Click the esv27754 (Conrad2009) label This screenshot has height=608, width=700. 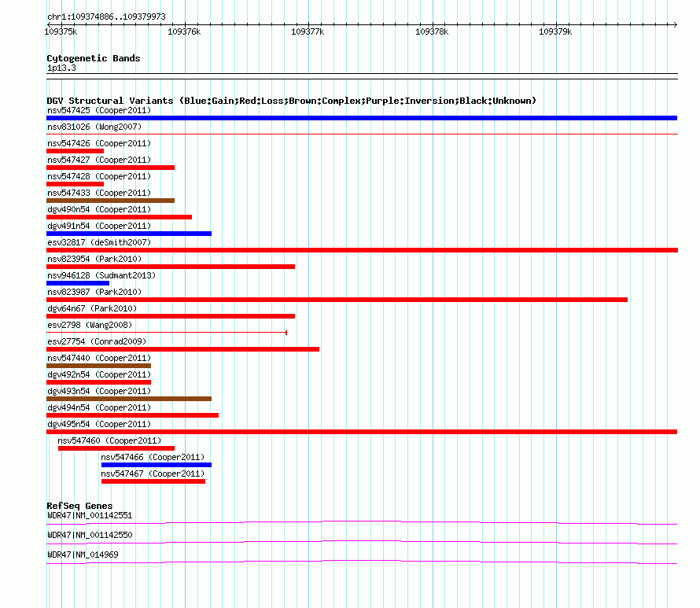[x=97, y=341]
